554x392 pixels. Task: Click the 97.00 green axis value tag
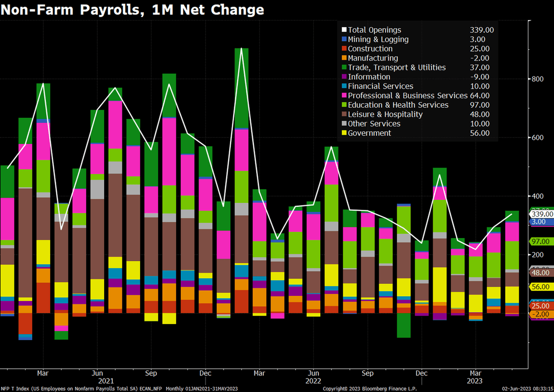541,242
